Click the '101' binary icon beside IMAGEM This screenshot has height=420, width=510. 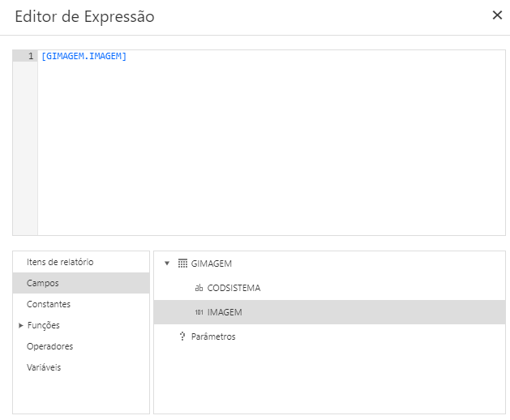[x=199, y=312]
